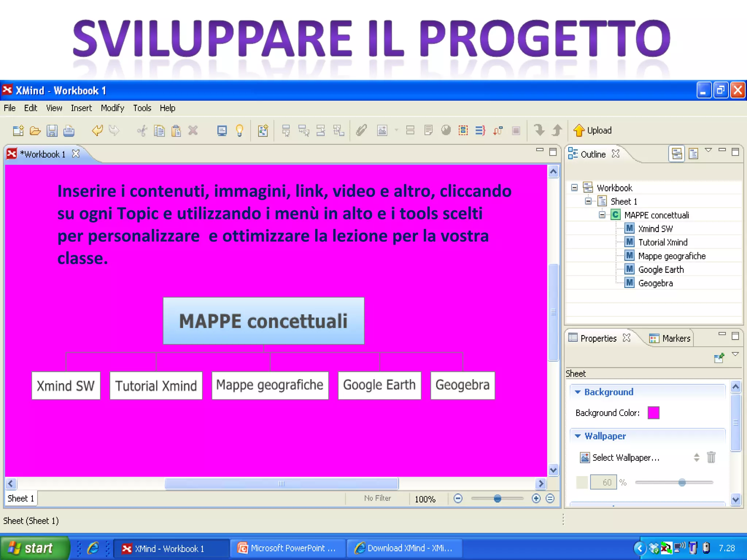The height and width of the screenshot is (560, 747).
Task: Click the actual size zoom icon
Action: tap(550, 498)
